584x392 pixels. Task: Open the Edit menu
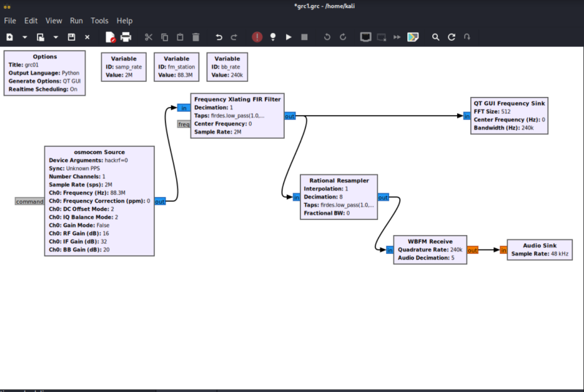(31, 21)
